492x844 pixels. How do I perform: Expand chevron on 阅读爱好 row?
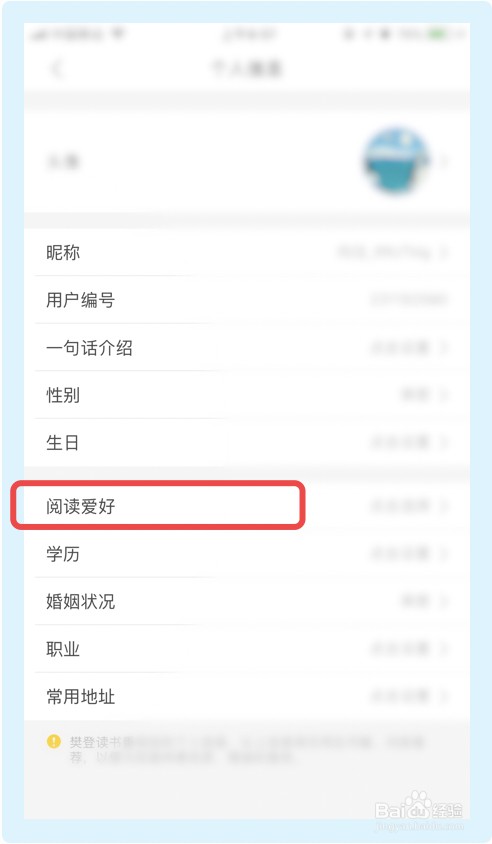click(444, 506)
